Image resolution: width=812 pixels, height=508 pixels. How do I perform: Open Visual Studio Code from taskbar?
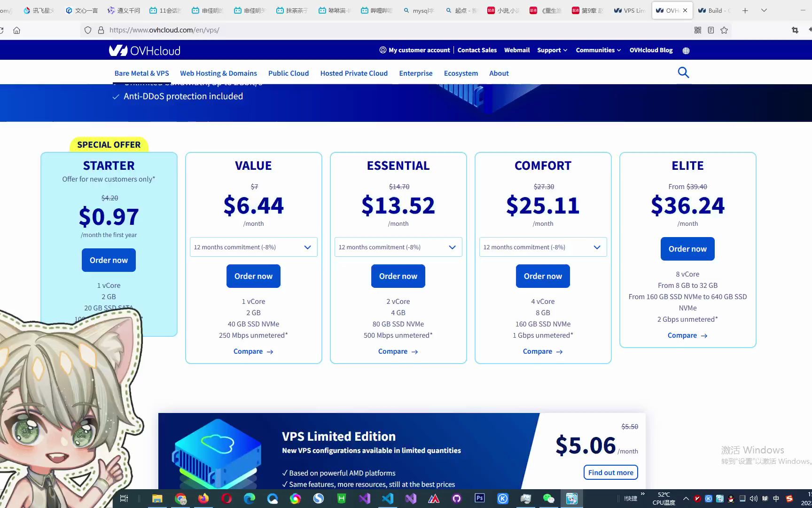tap(388, 499)
